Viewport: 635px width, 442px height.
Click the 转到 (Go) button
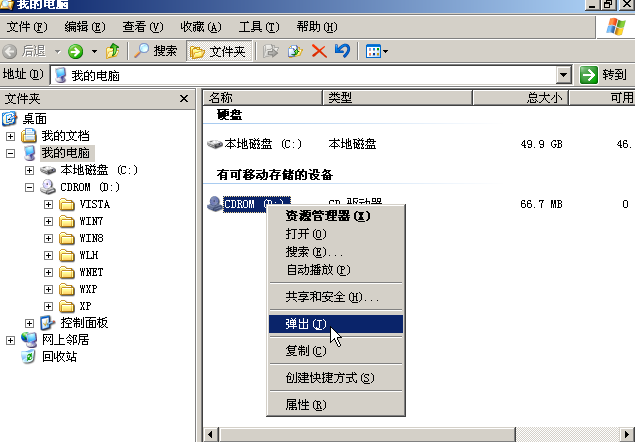[604, 75]
